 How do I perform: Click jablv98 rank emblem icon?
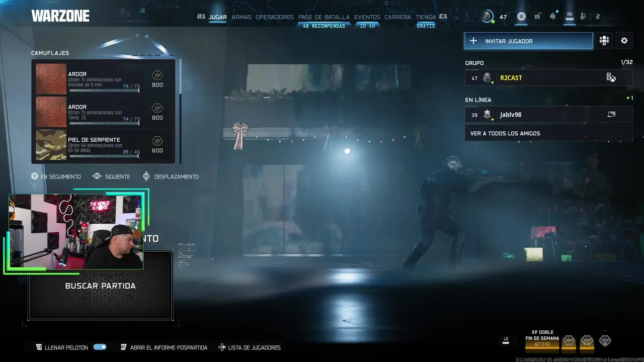point(487,115)
